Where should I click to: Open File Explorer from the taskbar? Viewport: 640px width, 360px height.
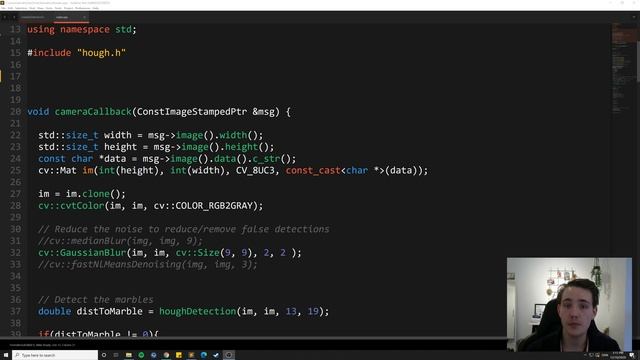[129, 355]
